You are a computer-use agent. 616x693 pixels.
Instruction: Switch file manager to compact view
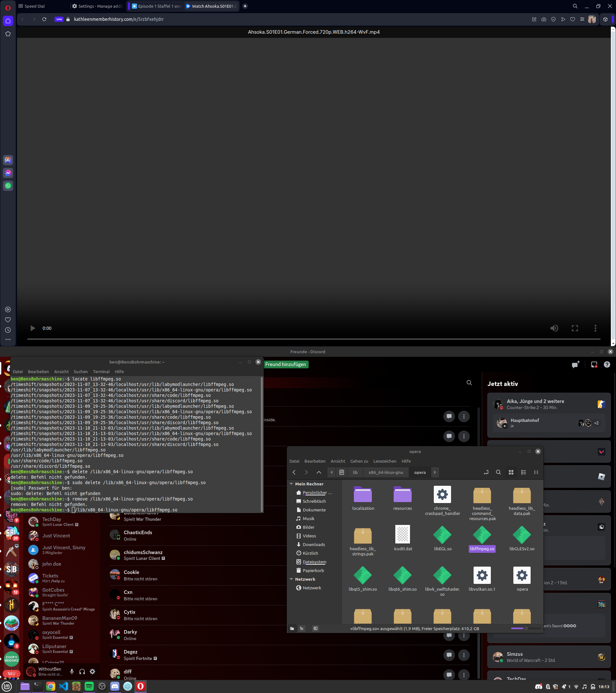pos(536,472)
